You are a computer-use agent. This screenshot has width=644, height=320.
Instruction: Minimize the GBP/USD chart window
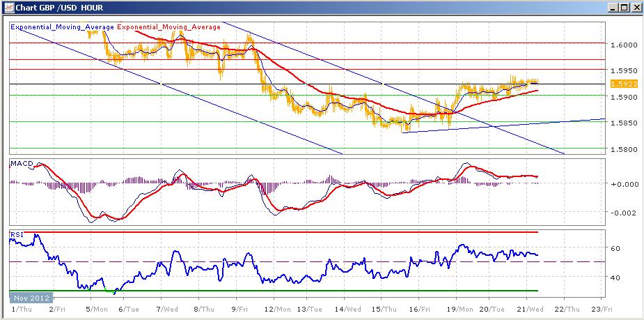613,8
